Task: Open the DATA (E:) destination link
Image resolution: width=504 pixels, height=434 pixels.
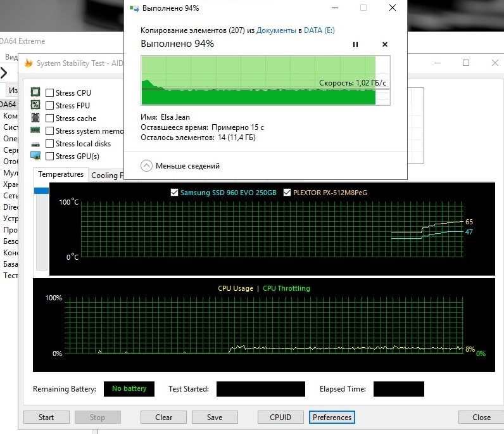Action: (319, 30)
